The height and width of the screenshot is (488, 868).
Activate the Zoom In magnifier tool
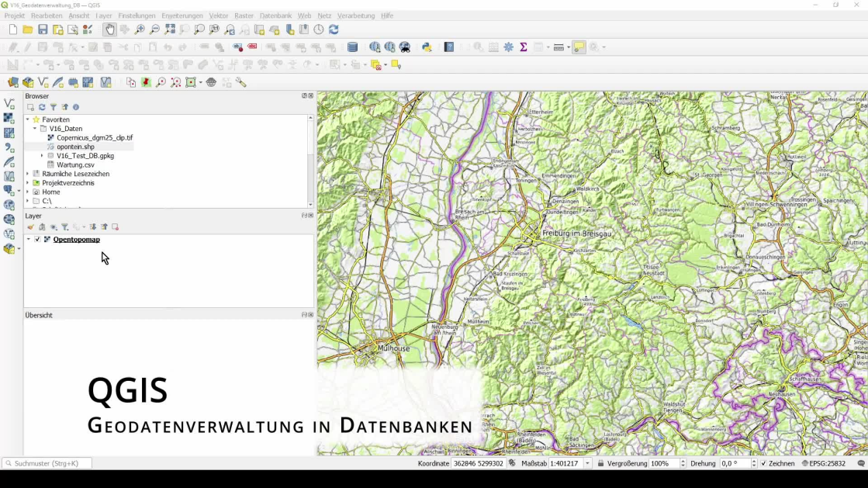tap(140, 29)
